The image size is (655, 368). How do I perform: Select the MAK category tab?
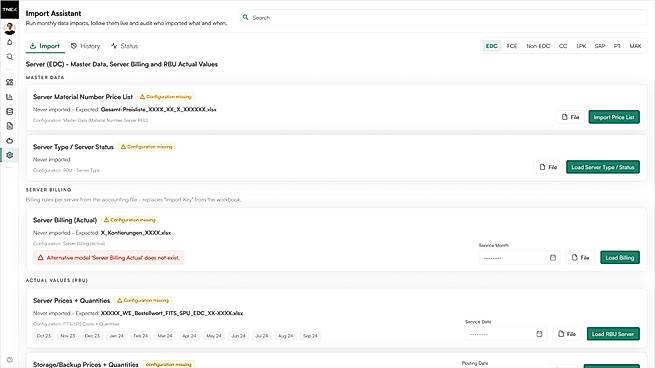tap(635, 46)
